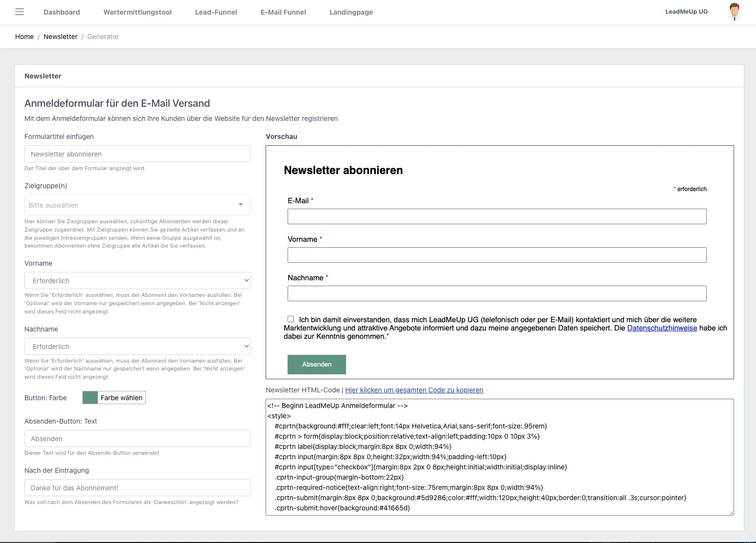Focus the E-Mail field in preview
Image resolution: width=756 pixels, height=543 pixels.
click(x=497, y=216)
